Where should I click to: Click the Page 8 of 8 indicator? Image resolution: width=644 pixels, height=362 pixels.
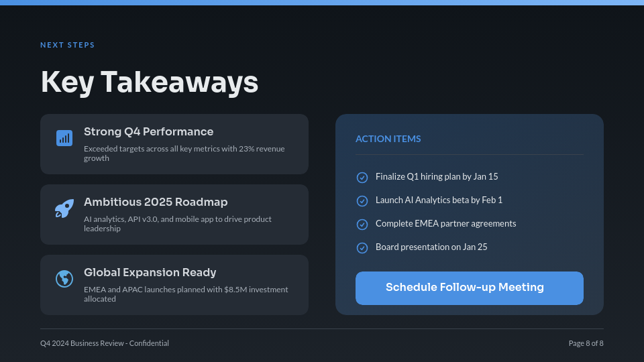click(586, 343)
